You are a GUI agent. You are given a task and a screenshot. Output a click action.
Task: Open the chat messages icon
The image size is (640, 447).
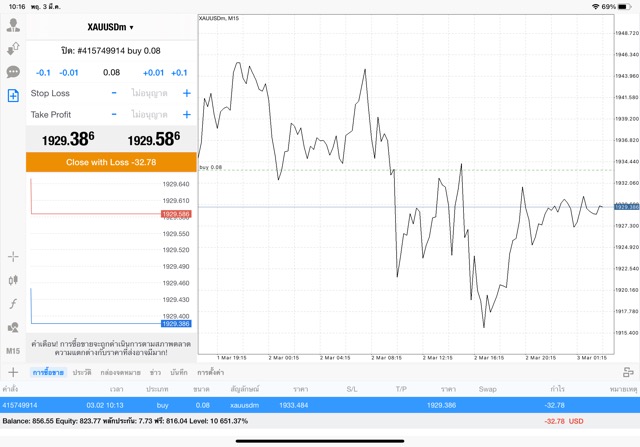[13, 72]
